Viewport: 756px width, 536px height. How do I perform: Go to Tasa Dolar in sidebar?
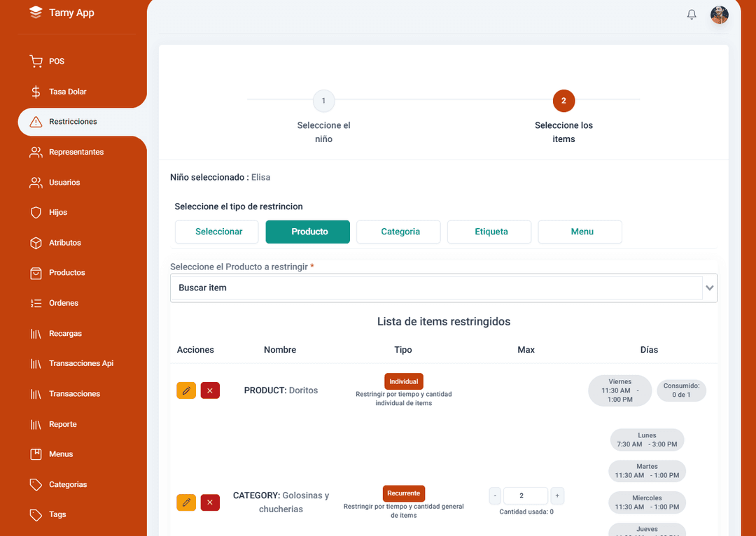tap(67, 92)
